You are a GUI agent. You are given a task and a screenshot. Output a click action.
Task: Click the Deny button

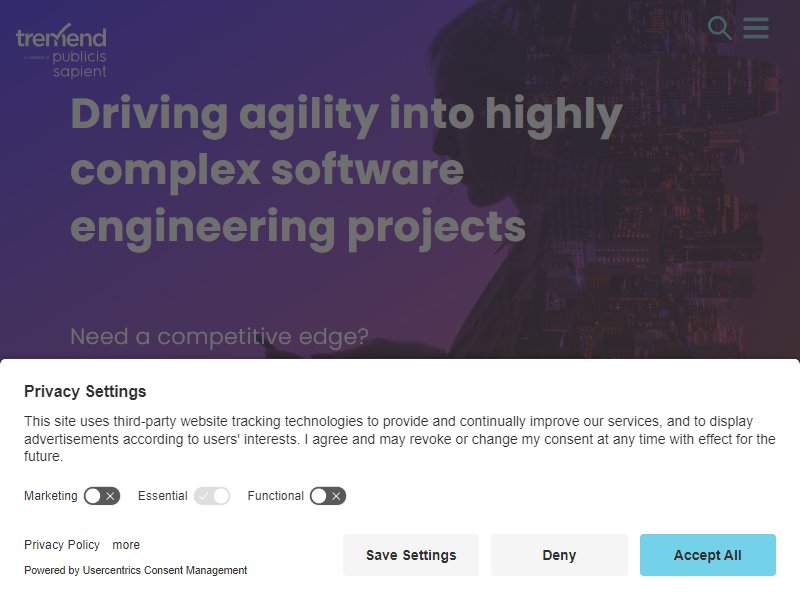point(559,555)
